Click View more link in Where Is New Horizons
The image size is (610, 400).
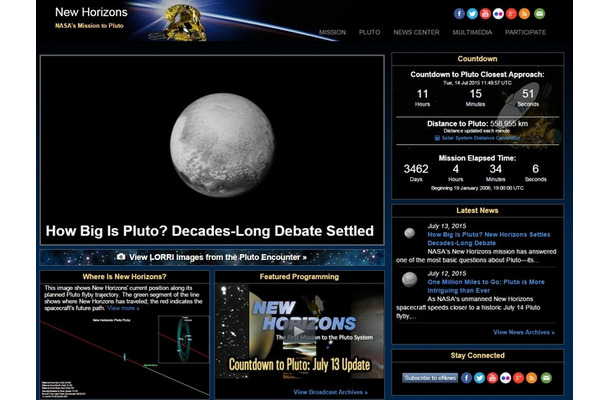[123, 308]
